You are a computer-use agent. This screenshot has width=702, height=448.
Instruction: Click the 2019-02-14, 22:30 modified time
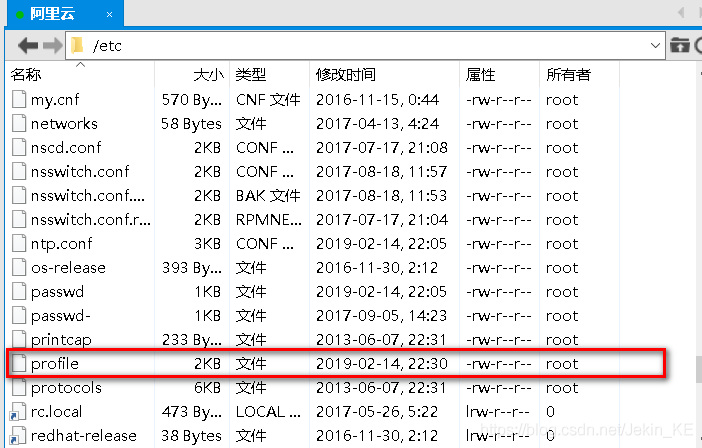[381, 363]
